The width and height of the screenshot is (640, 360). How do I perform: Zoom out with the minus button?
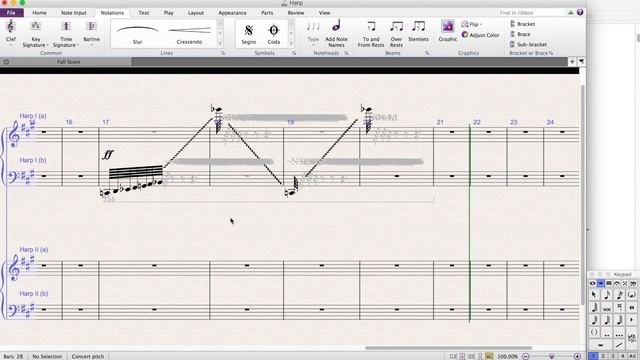tap(525, 356)
